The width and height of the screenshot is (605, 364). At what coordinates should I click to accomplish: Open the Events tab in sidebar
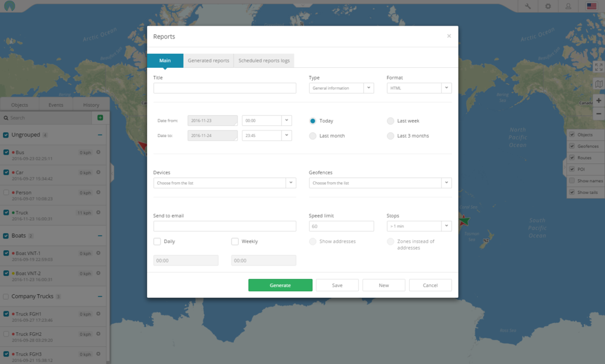click(56, 105)
